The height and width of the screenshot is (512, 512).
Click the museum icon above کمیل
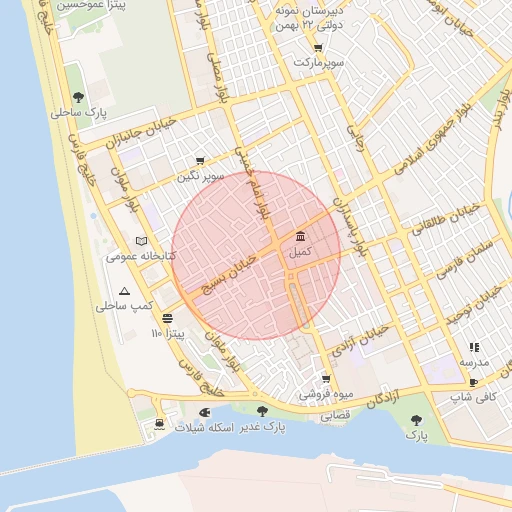[x=300, y=236]
